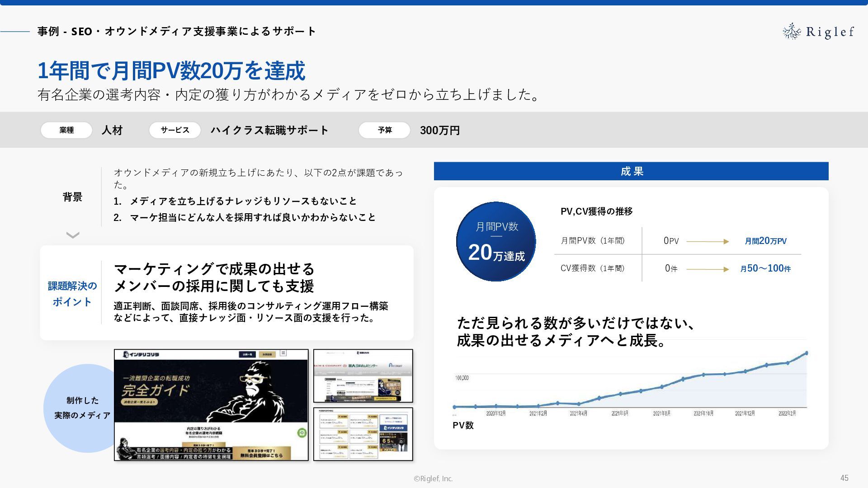
Task: Click the サービス pill label
Action: 175,130
